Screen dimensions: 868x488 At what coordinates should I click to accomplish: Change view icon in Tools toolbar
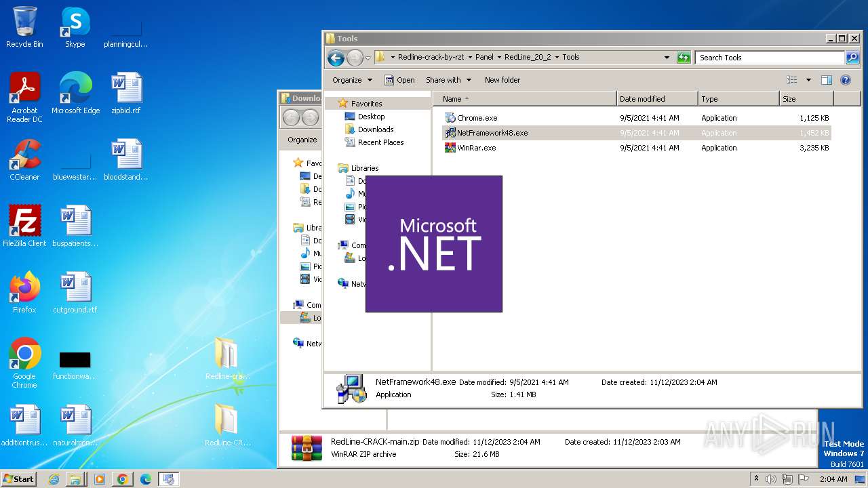click(x=791, y=80)
